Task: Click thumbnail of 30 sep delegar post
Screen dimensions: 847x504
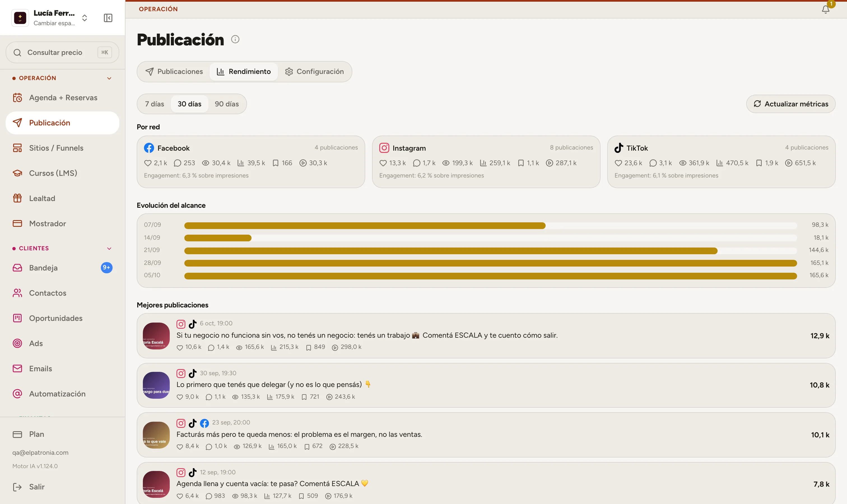Action: [x=156, y=386]
